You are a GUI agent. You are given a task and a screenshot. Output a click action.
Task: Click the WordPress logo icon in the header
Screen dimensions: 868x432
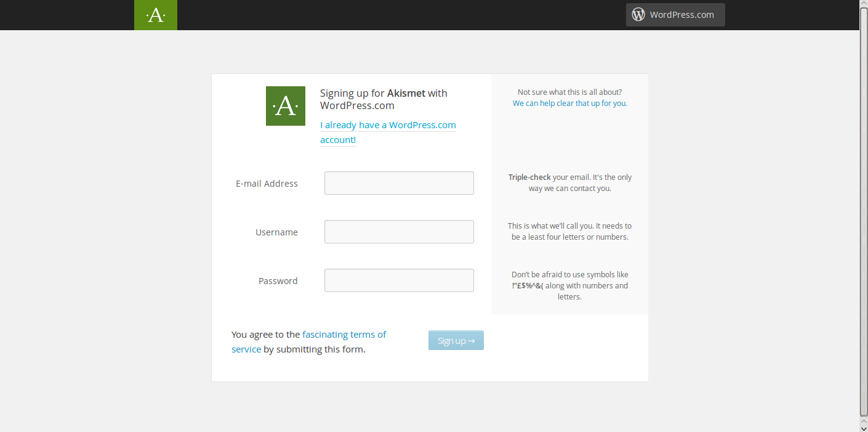(x=638, y=15)
